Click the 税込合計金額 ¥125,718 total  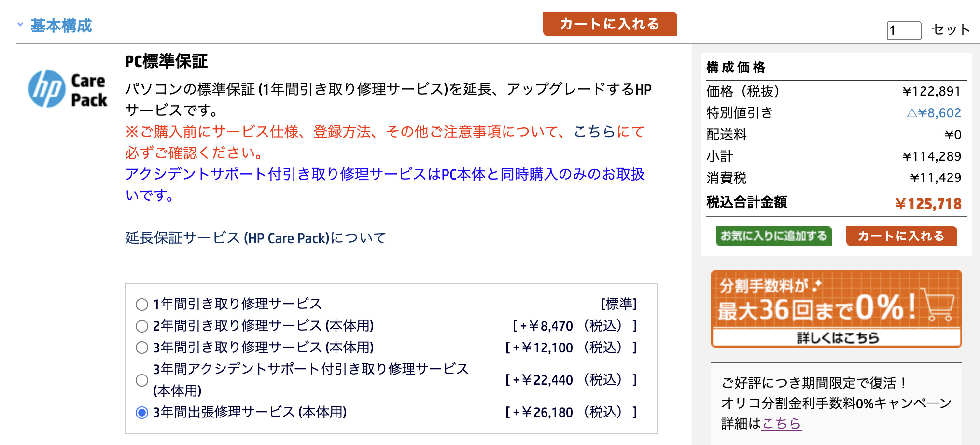[x=928, y=204]
